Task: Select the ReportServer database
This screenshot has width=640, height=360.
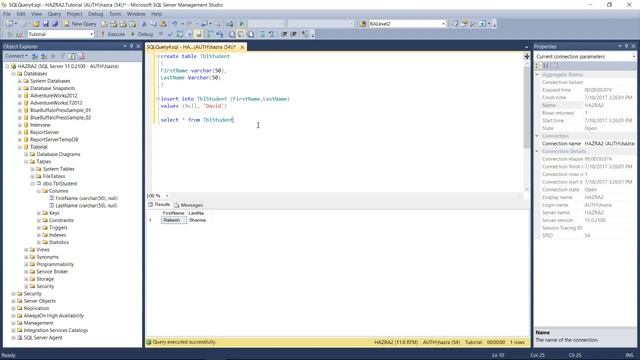Action: 44,132
